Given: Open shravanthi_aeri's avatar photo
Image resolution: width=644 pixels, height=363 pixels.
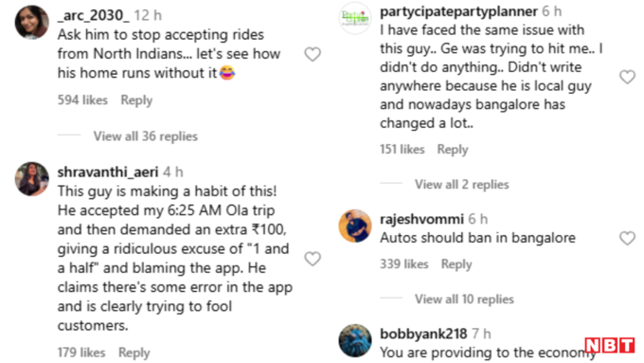Looking at the screenshot, I should tap(31, 179).
